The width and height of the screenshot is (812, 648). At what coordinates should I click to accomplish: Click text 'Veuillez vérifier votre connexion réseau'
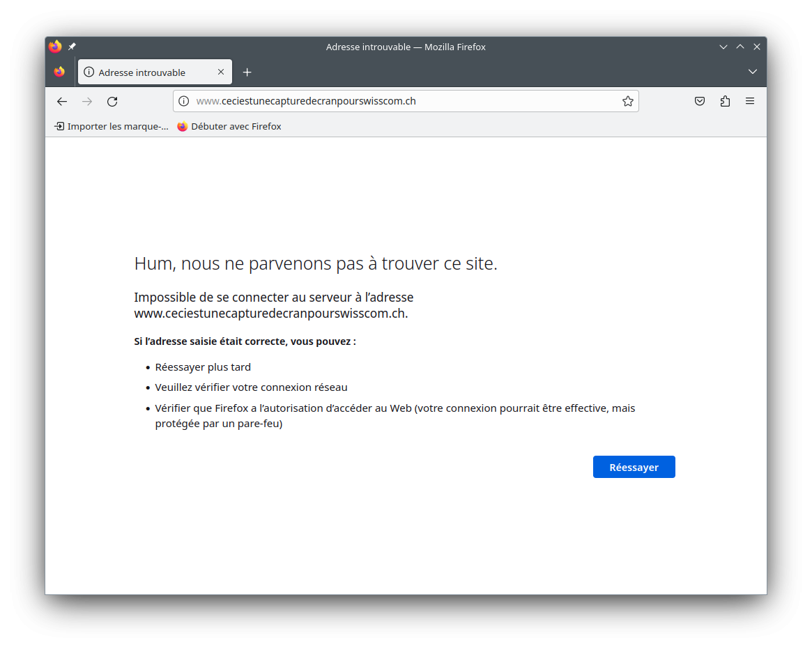pos(251,387)
